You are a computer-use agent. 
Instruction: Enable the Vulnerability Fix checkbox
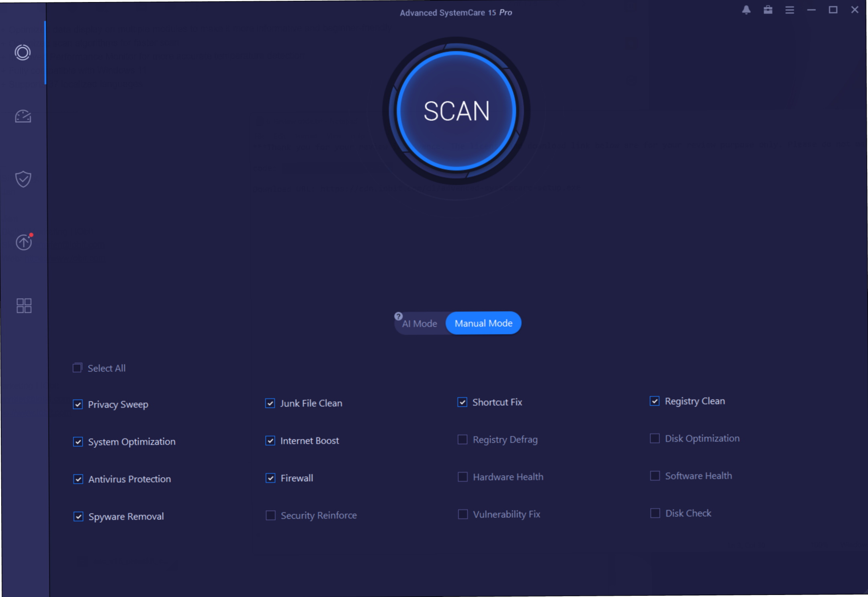[x=462, y=515]
